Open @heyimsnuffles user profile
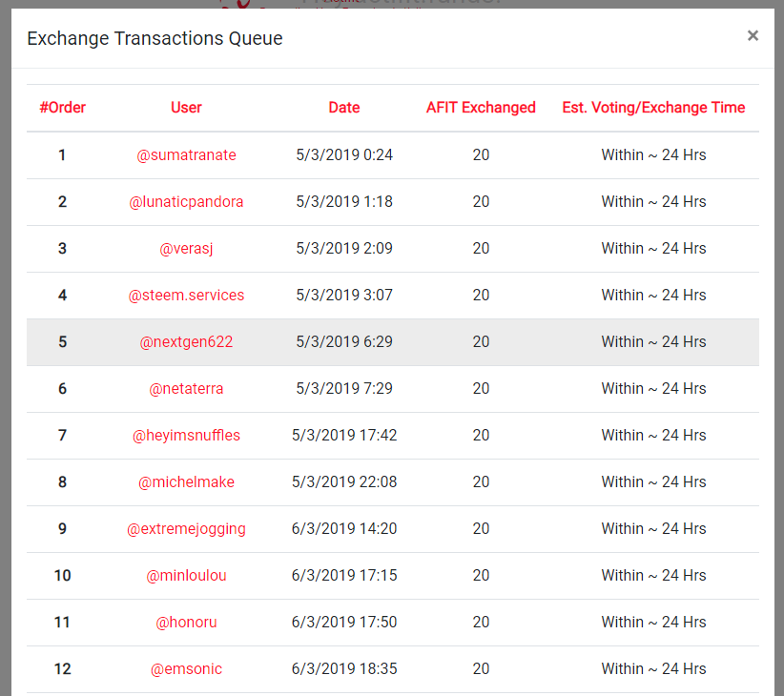This screenshot has width=784, height=696. 186,435
